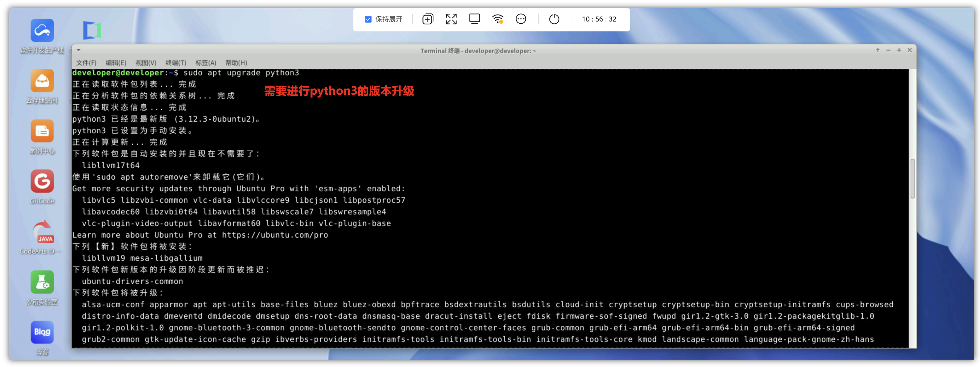Click 'python3 已设置为手动安装' line
This screenshot has width=980, height=367.
132,130
